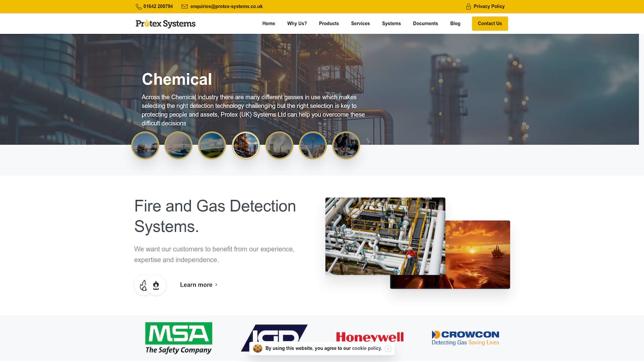Click the Chemical hero heading
The width and height of the screenshot is (644, 362).
(x=177, y=79)
